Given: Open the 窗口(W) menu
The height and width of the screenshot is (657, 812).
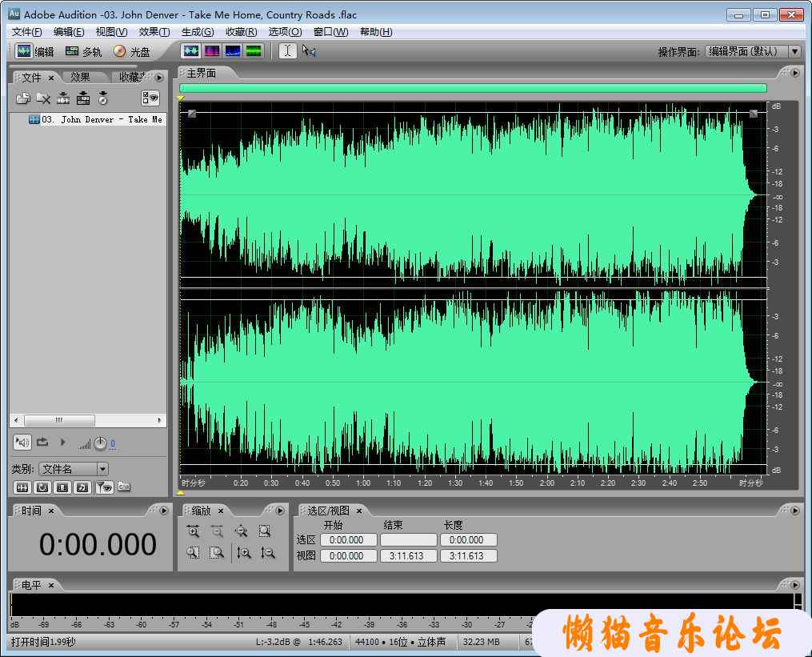Looking at the screenshot, I should [330, 32].
